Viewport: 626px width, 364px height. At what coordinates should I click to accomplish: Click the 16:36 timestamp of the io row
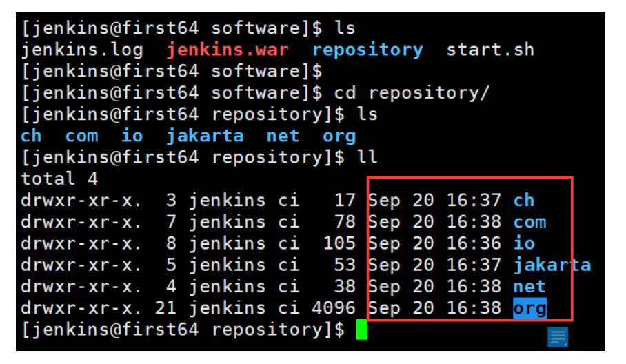coord(474,243)
